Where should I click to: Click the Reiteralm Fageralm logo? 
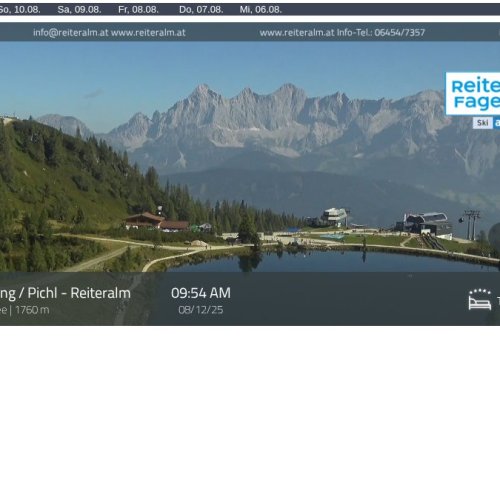[473, 94]
